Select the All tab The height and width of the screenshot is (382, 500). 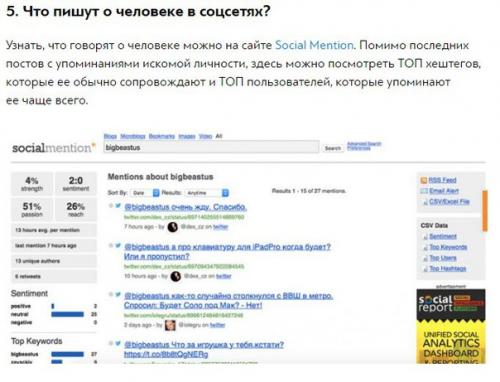[x=219, y=136]
